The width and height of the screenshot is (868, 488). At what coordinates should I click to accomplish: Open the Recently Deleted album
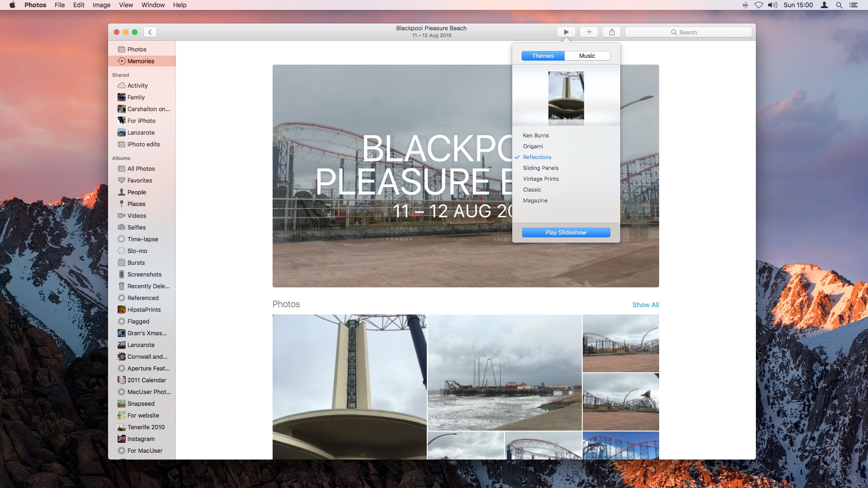[x=142, y=286]
